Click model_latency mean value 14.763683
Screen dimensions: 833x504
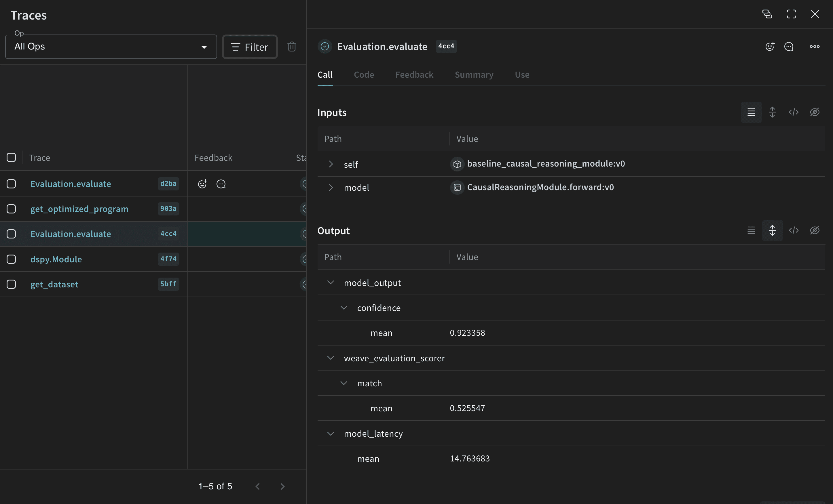click(x=470, y=458)
